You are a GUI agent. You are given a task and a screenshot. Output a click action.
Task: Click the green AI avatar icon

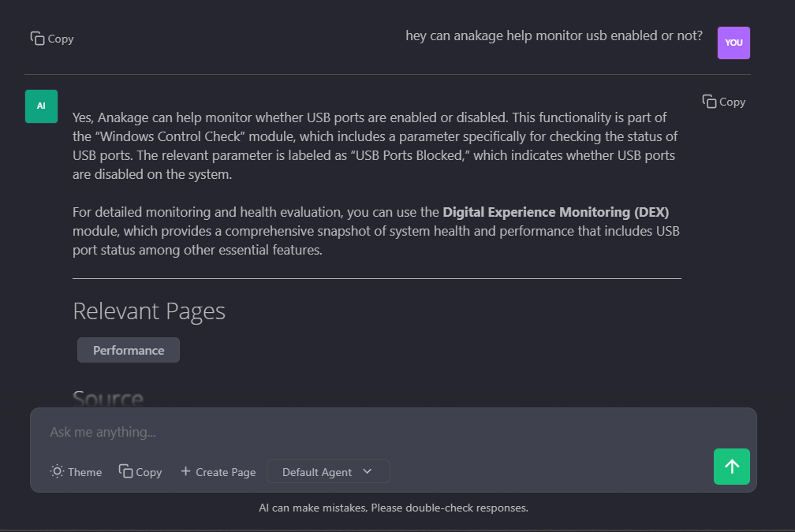41,106
